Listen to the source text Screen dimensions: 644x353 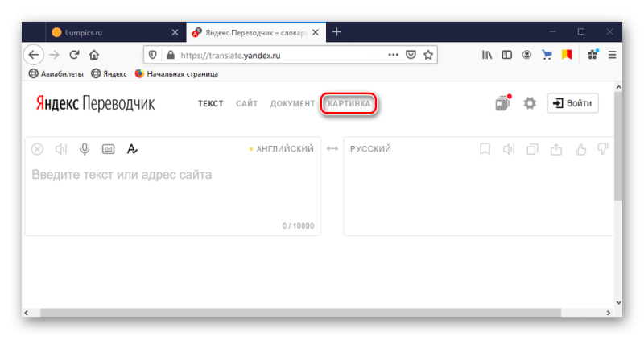click(61, 149)
